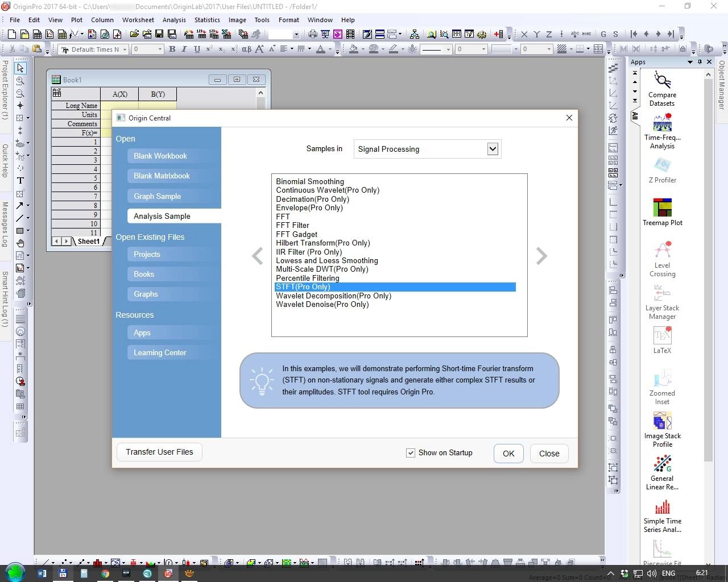Viewport: 728px width, 582px height.
Task: Click the Open file folder toolbar icon
Action: pyautogui.click(x=134, y=34)
